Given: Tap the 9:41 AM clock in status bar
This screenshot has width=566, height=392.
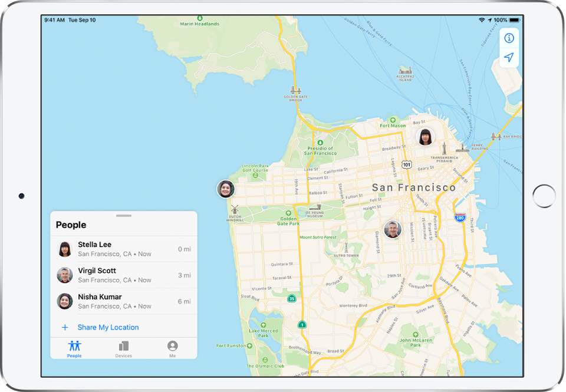Looking at the screenshot, I should coord(54,20).
